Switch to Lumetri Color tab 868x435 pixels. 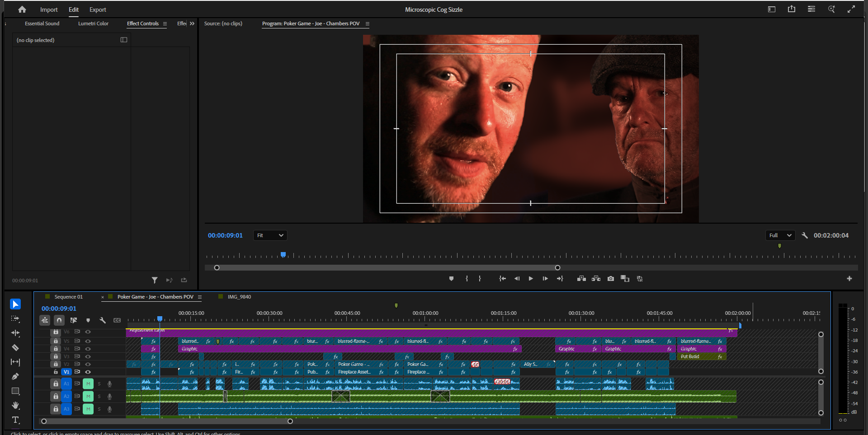click(93, 23)
